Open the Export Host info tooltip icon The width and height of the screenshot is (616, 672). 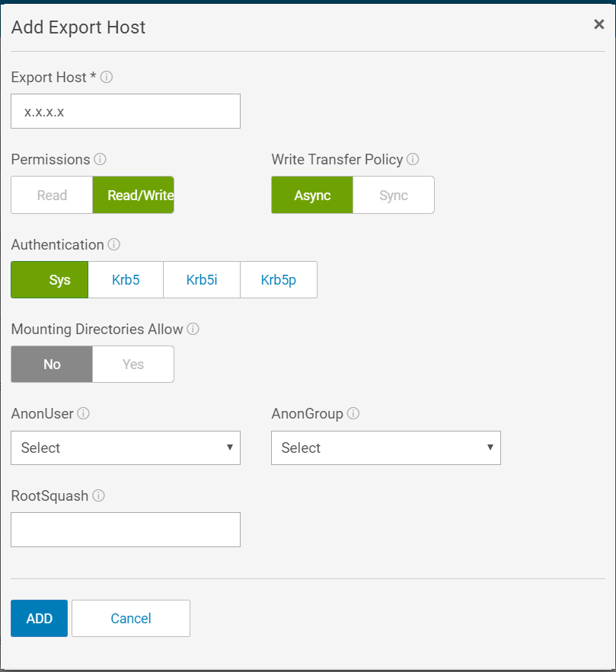(107, 77)
